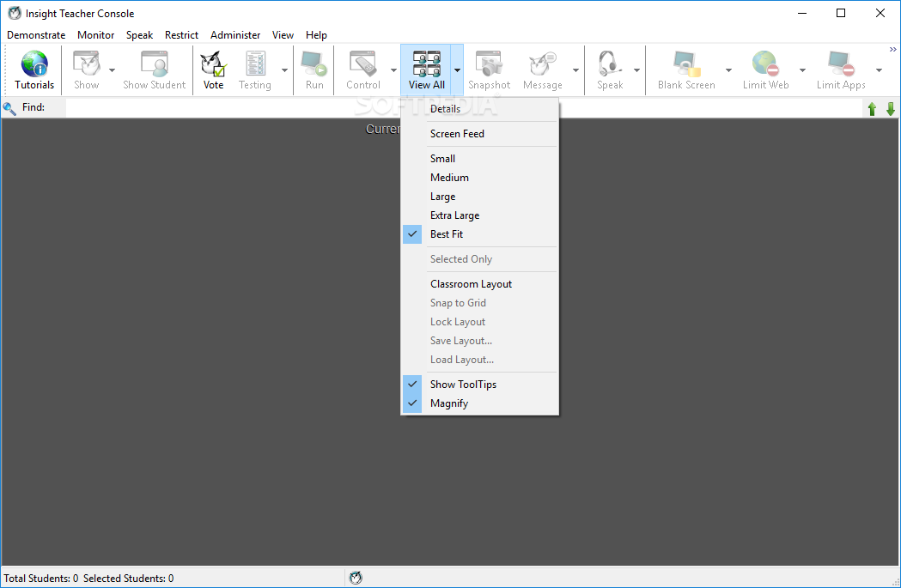Open the Restrict menu
This screenshot has height=588, width=901.
(x=181, y=35)
